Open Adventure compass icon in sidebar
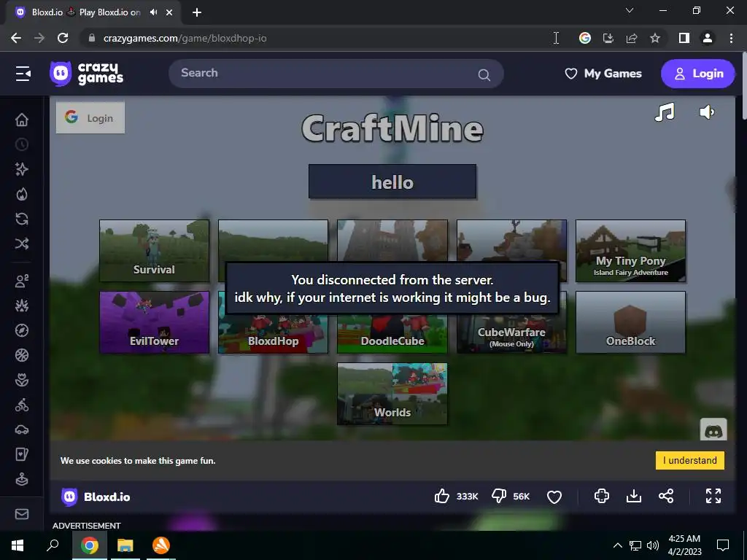Viewport: 747px width, 560px height. coord(22,330)
